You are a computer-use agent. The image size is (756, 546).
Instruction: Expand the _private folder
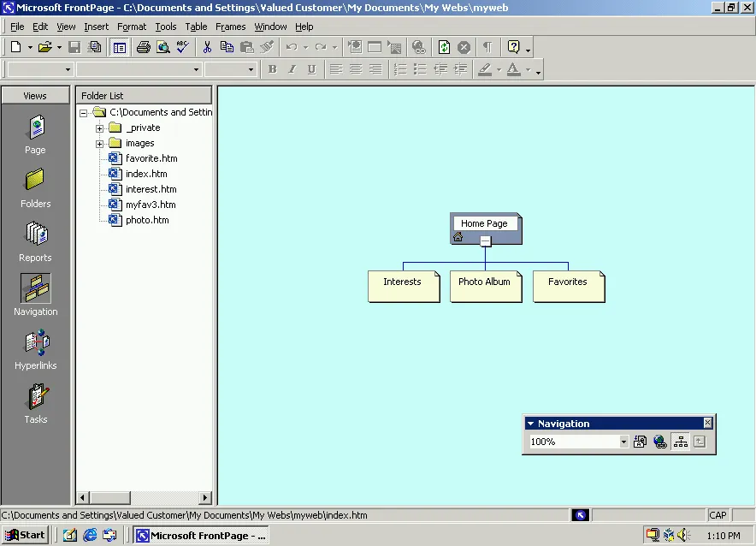(98, 128)
